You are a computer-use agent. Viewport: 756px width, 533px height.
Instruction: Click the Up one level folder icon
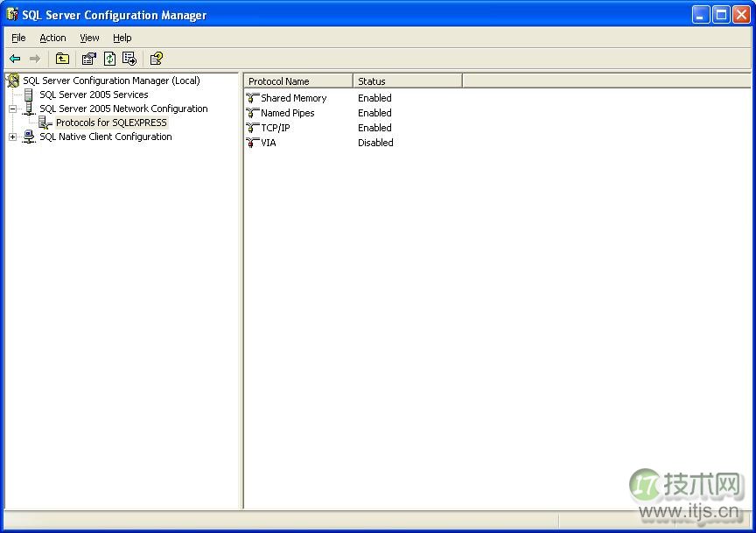(x=62, y=59)
